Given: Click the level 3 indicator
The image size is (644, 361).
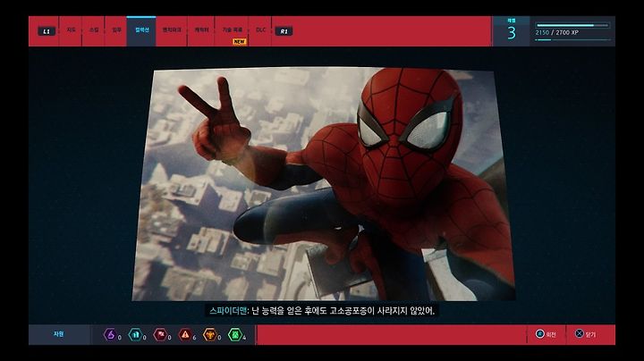Looking at the screenshot, I should pos(512,30).
